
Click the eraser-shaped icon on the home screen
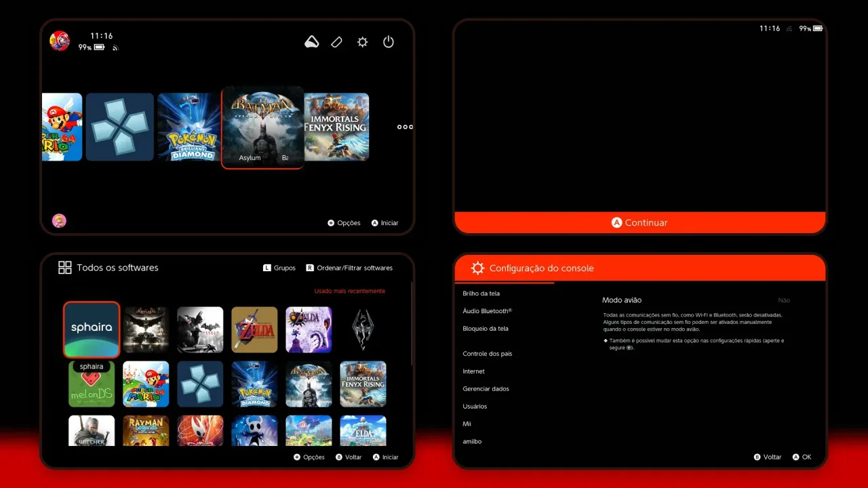point(337,42)
